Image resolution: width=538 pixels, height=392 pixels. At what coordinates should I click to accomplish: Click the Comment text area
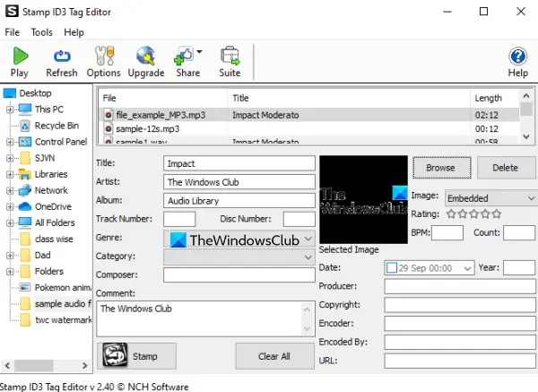[205, 318]
